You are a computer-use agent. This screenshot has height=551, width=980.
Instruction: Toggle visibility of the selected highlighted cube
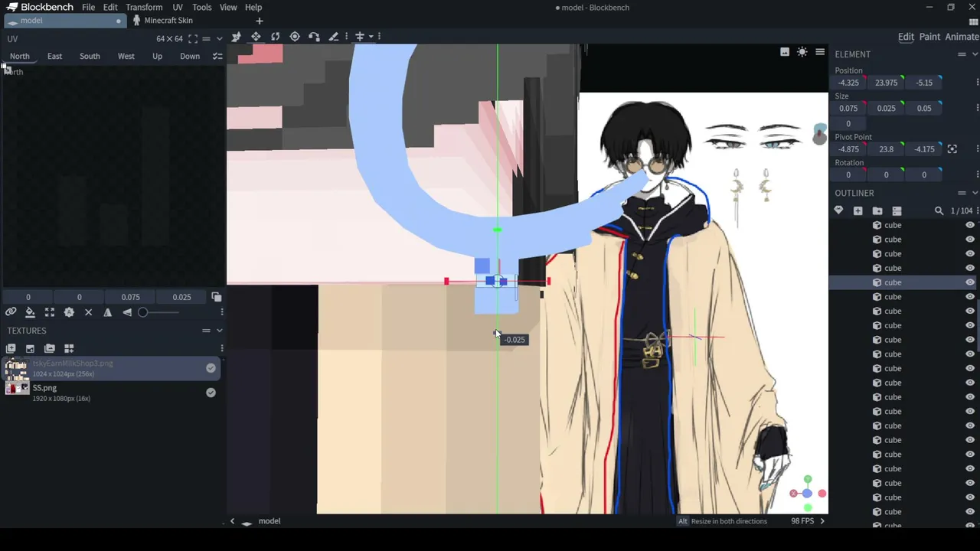click(x=970, y=282)
